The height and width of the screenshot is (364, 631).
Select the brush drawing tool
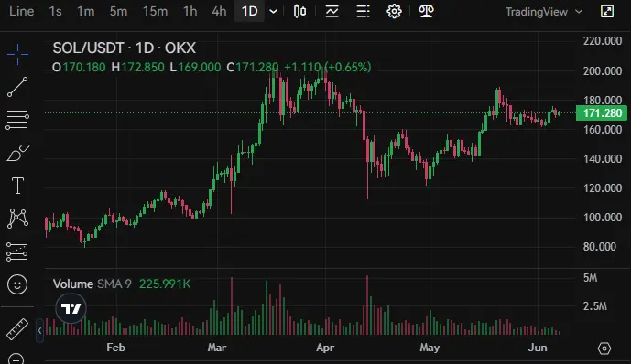tap(17, 153)
